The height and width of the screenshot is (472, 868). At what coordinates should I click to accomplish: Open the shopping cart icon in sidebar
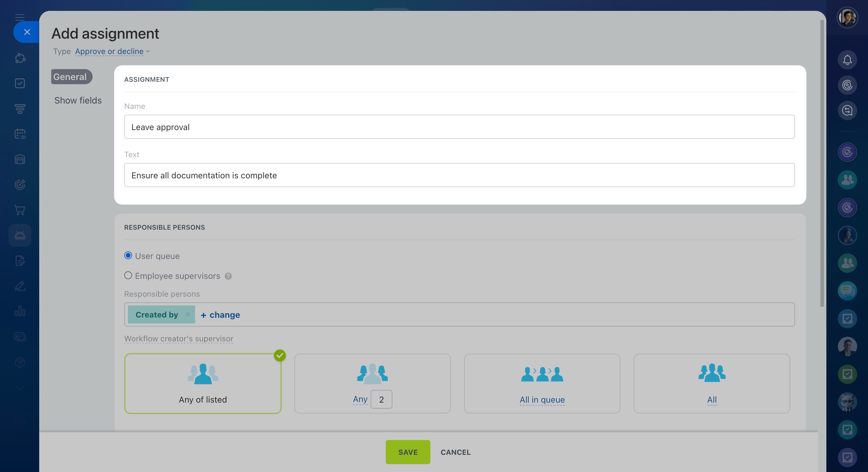click(x=20, y=210)
